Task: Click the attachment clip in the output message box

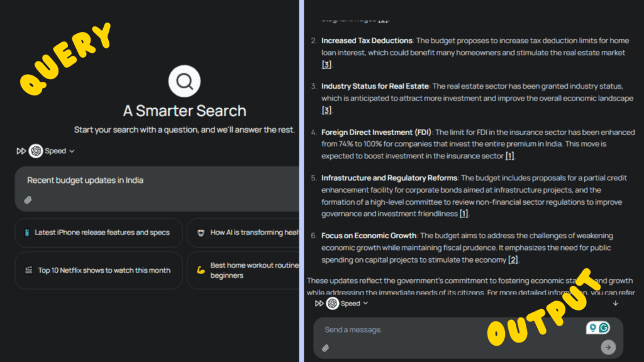Action: coord(326,347)
